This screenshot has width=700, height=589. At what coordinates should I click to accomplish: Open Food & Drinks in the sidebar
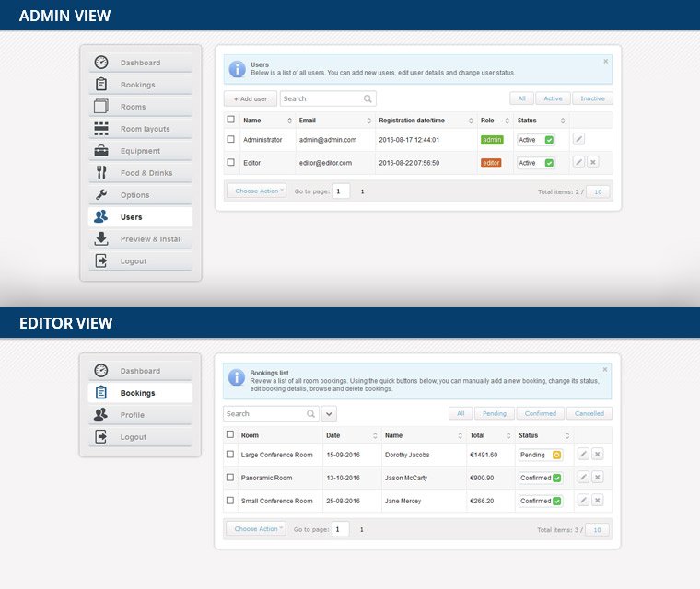pyautogui.click(x=140, y=173)
